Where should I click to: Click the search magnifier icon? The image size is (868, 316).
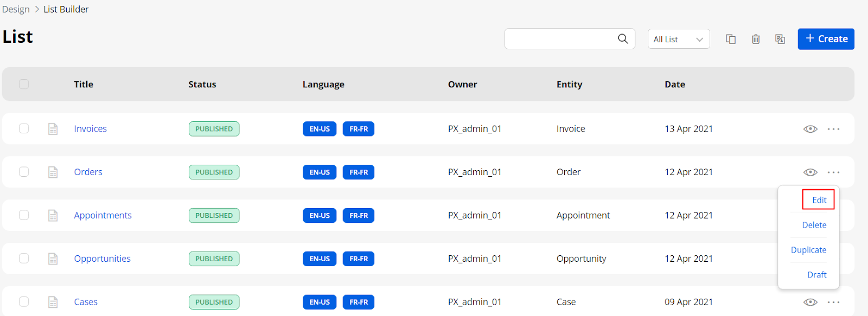tap(623, 39)
